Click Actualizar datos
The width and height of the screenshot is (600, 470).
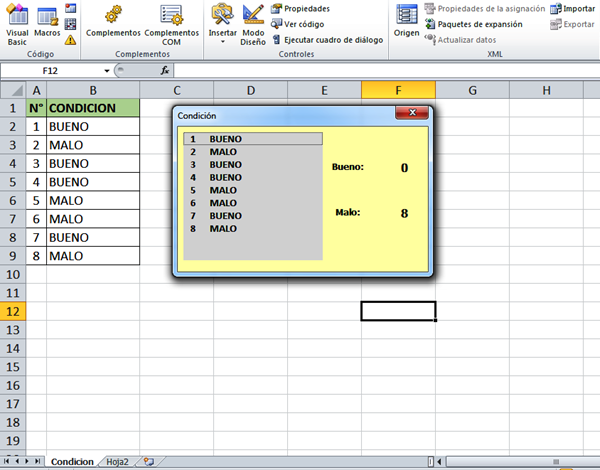[x=461, y=40]
